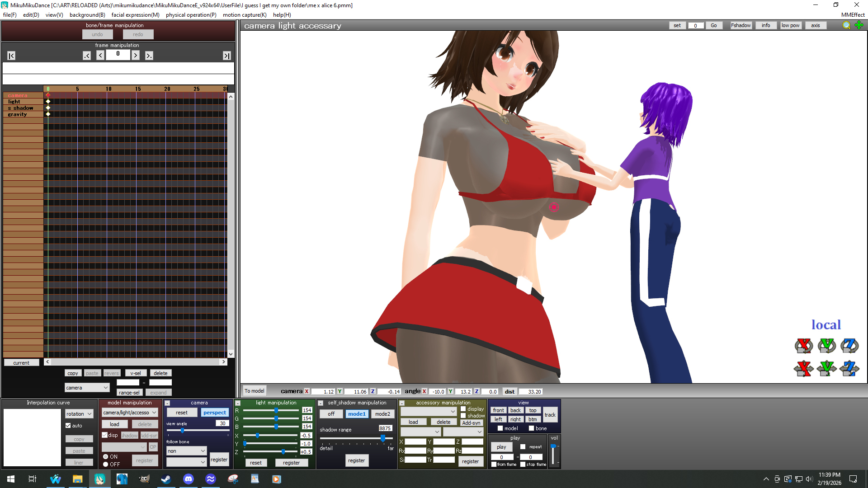This screenshot has height=488, width=868.
Task: Click the perspect camera button
Action: (214, 413)
